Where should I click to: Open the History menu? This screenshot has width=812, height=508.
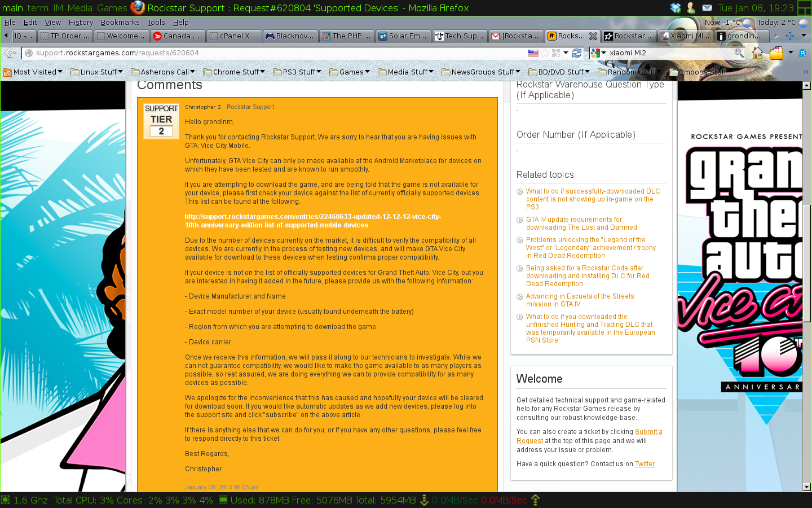pyautogui.click(x=81, y=23)
